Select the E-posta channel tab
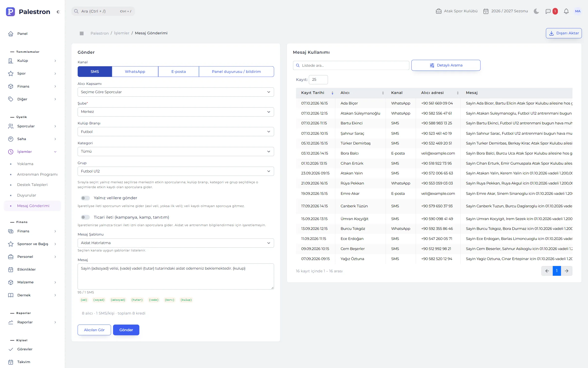The width and height of the screenshot is (588, 368). tap(179, 72)
